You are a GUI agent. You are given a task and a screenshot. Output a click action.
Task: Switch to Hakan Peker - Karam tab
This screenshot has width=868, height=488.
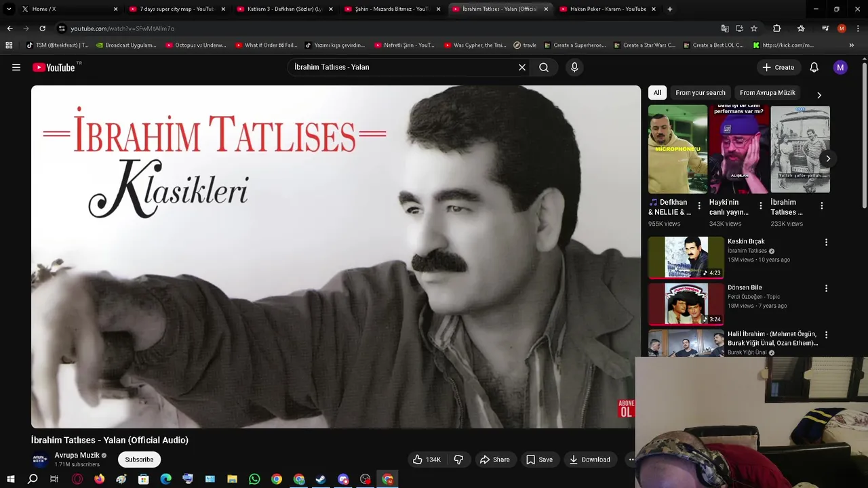pyautogui.click(x=608, y=9)
